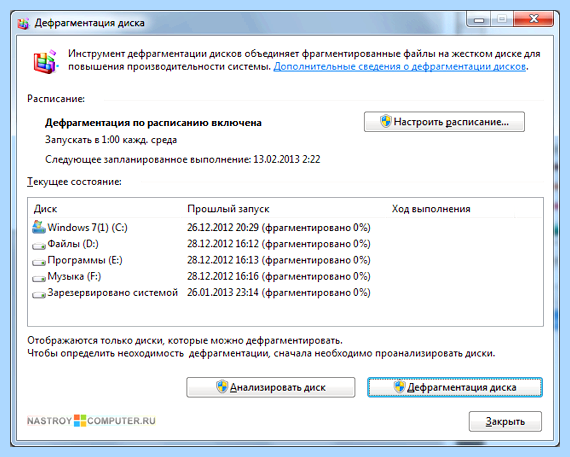Click last run 28.12.2012 16:12 entry
This screenshot has height=457, width=570.
[x=279, y=244]
